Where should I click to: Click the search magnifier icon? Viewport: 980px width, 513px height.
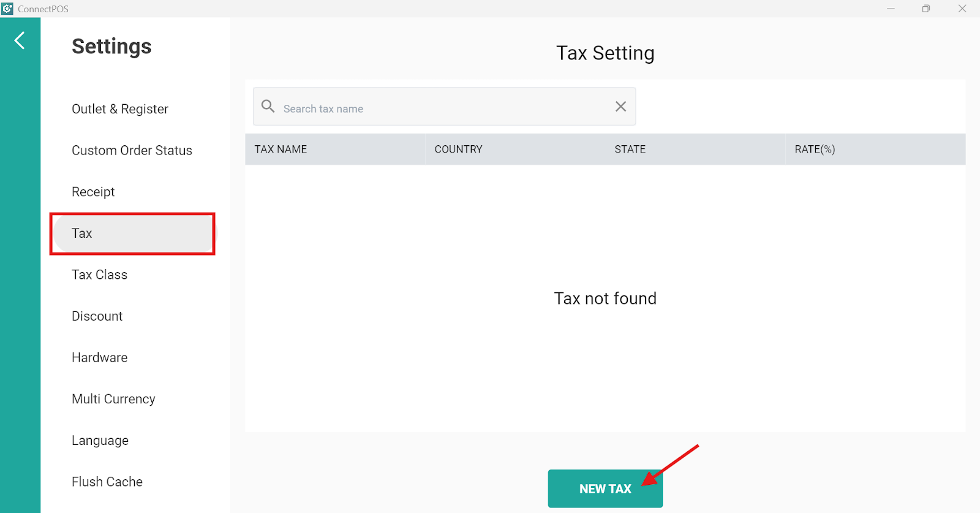[268, 106]
